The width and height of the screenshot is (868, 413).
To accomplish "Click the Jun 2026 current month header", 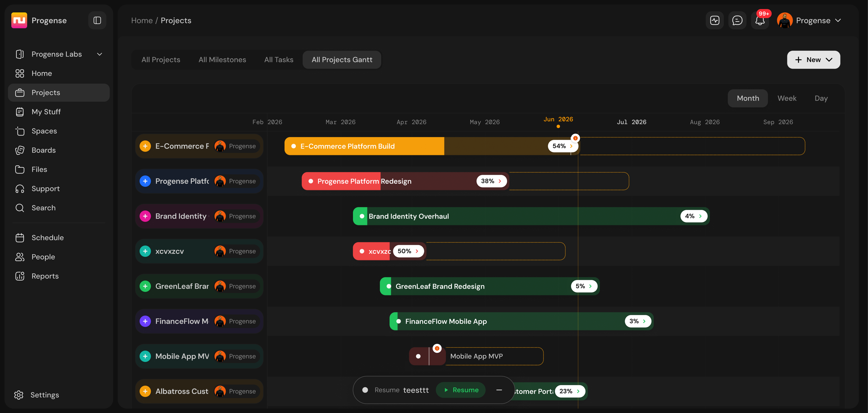I will point(558,119).
